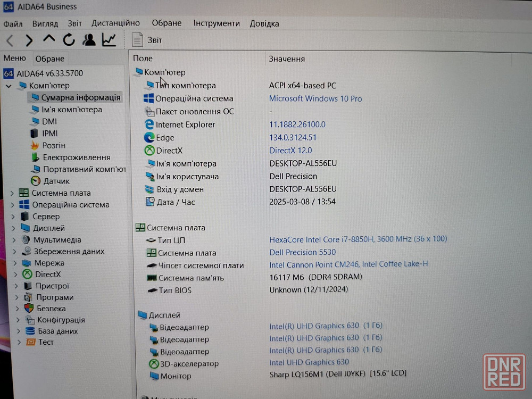The image size is (532, 399).
Task: Open the Інструменти menu
Action: point(217,23)
